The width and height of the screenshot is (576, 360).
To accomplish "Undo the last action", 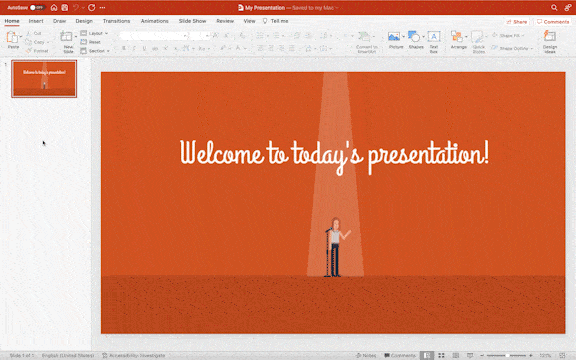I will click(x=76, y=7).
